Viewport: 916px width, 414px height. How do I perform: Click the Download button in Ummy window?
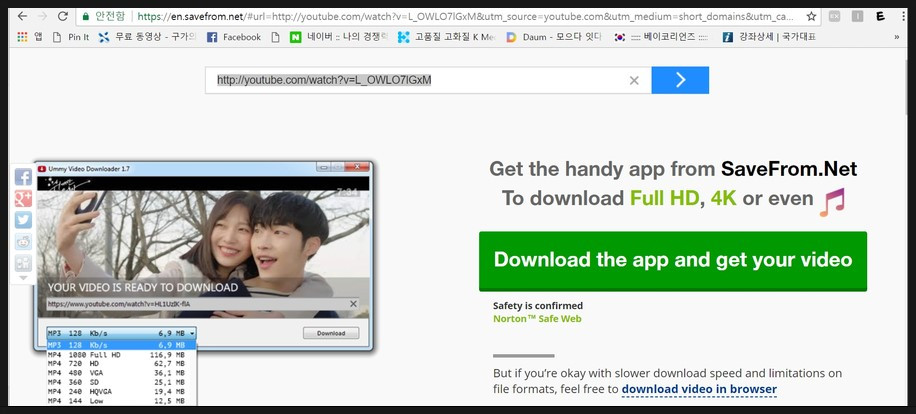click(331, 333)
